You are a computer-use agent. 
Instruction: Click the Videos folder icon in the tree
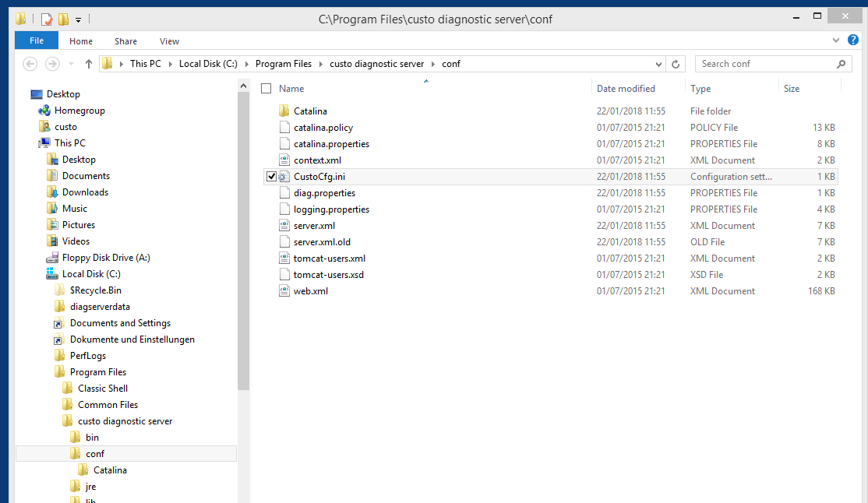point(52,241)
